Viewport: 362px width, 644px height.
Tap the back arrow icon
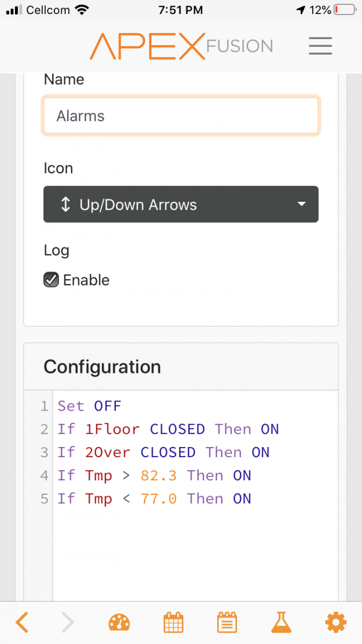22,623
